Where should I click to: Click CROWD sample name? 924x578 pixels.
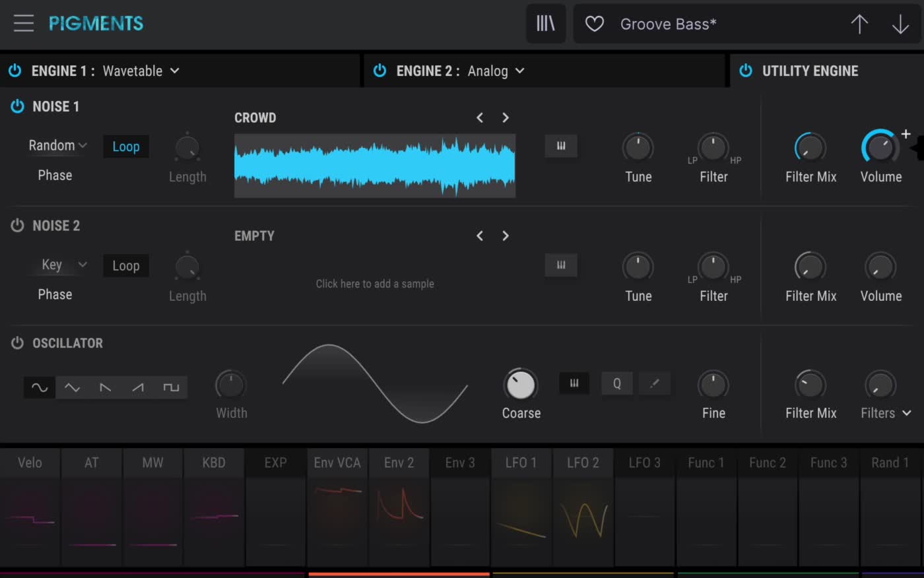pyautogui.click(x=255, y=118)
